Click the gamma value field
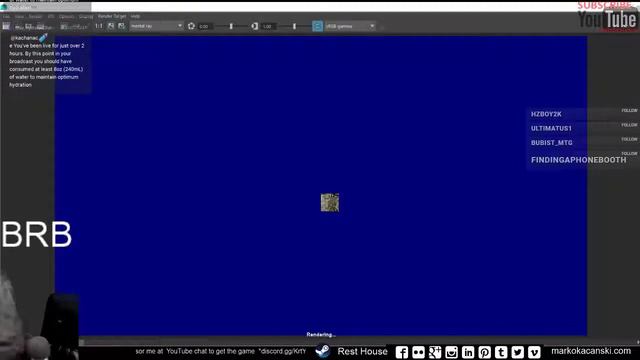Image resolution: width=640 pixels, height=360 pixels. 269,26
